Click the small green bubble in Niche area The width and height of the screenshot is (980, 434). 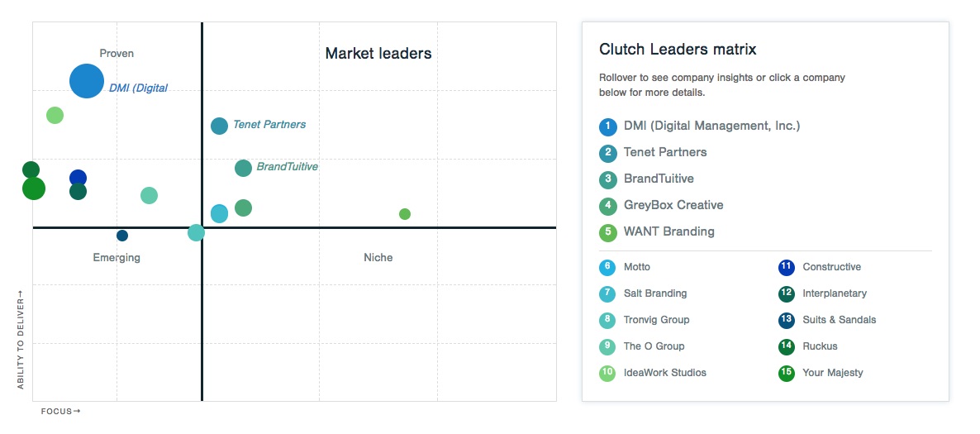click(405, 214)
